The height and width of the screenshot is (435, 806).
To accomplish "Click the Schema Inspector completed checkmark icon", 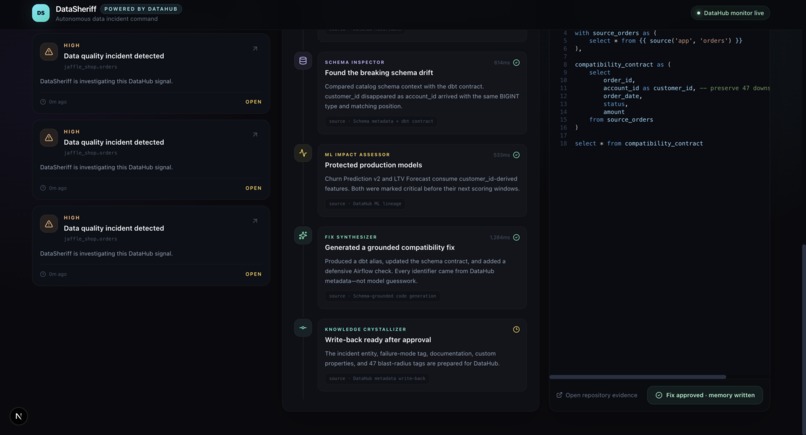I will tap(516, 63).
